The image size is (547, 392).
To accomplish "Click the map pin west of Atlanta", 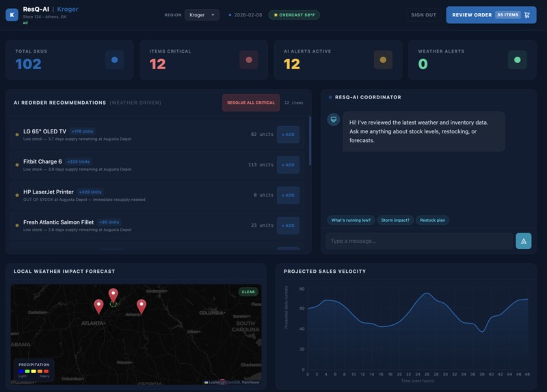I will point(98,306).
